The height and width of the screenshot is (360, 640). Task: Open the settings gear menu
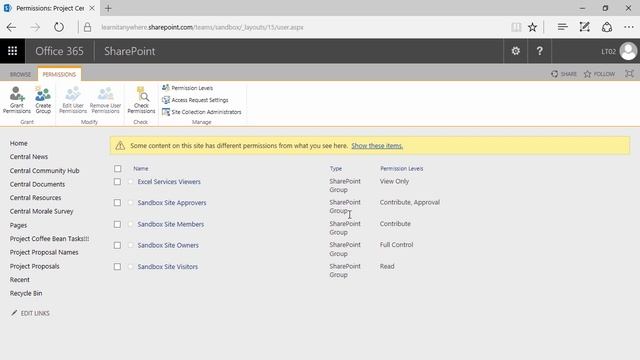(516, 51)
